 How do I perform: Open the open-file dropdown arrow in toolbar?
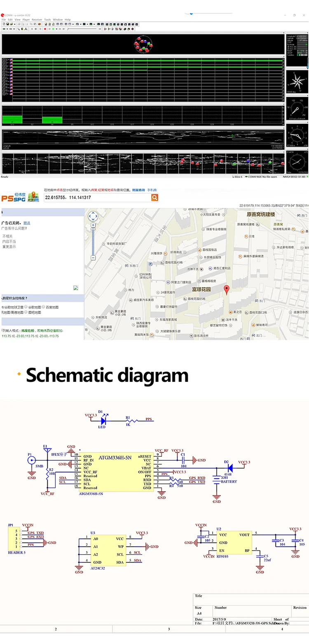[15, 24]
